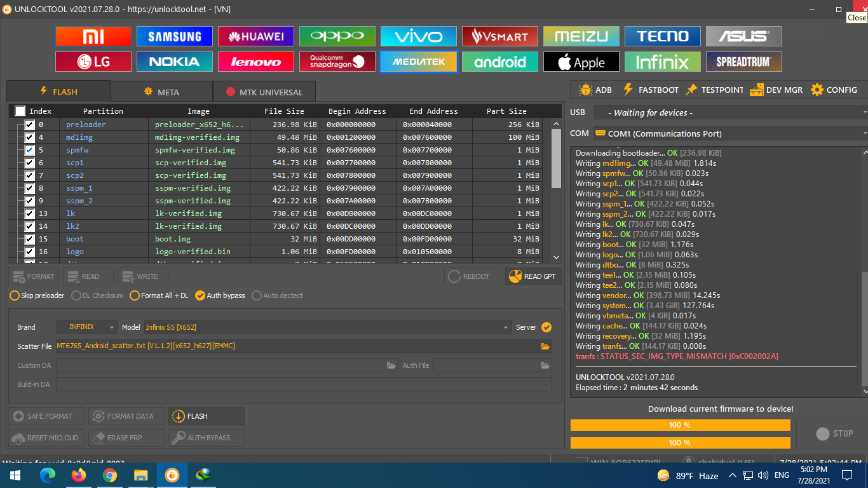Choose the Apple brand tile
This screenshot has height=488, width=868.
(581, 62)
